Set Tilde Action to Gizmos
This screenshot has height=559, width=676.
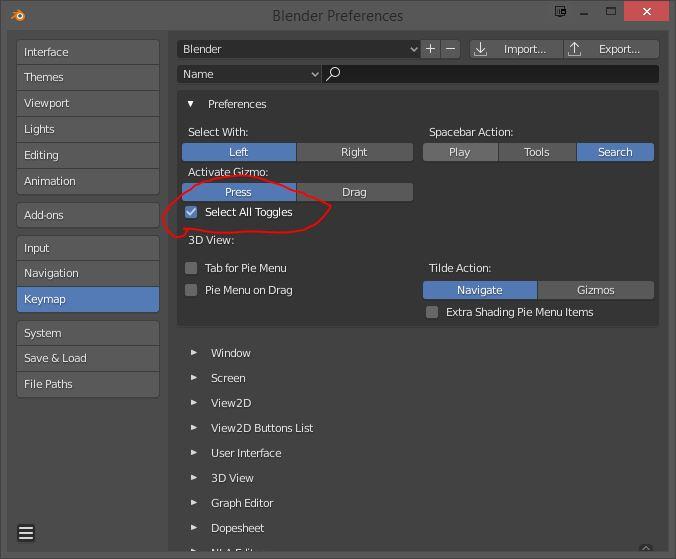pyautogui.click(x=596, y=290)
